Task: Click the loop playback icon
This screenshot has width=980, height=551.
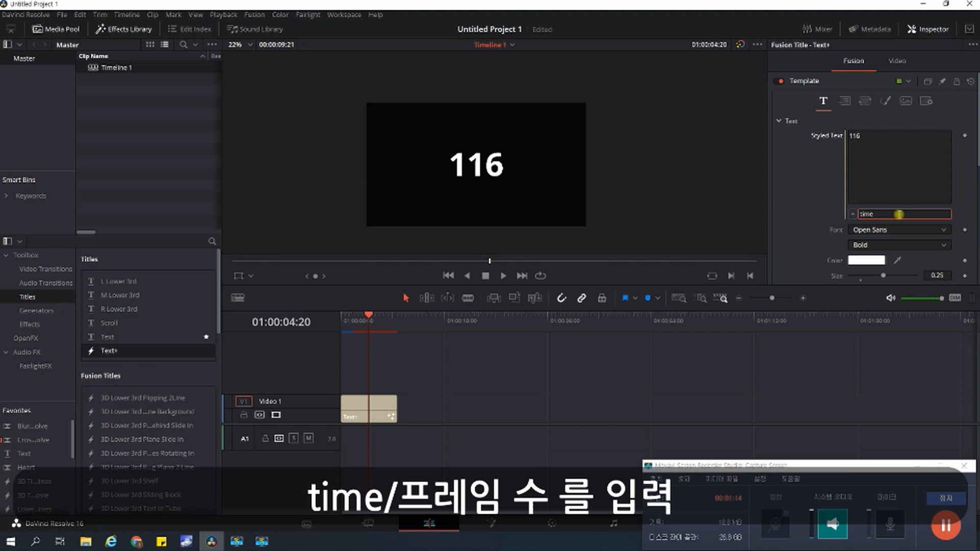Action: tap(541, 275)
